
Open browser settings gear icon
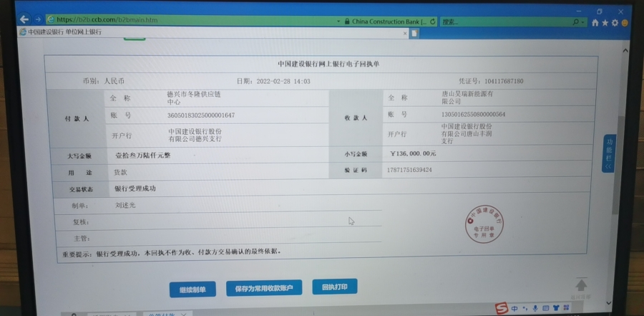point(615,23)
